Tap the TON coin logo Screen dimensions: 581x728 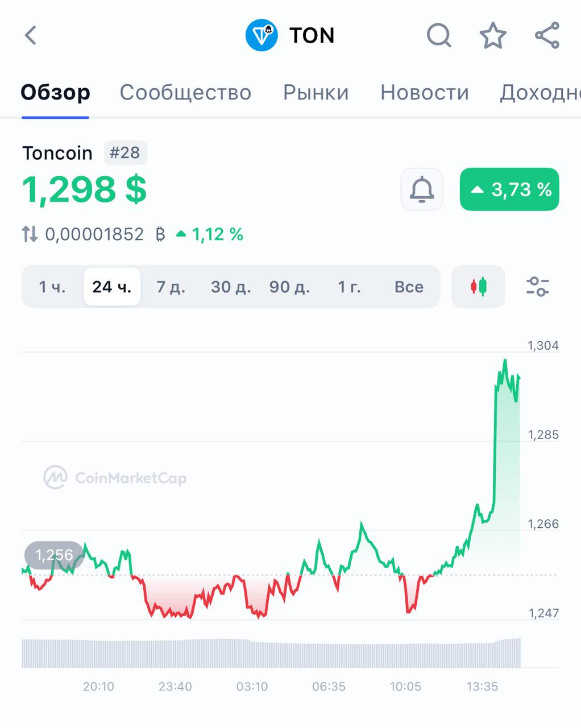coord(262,35)
